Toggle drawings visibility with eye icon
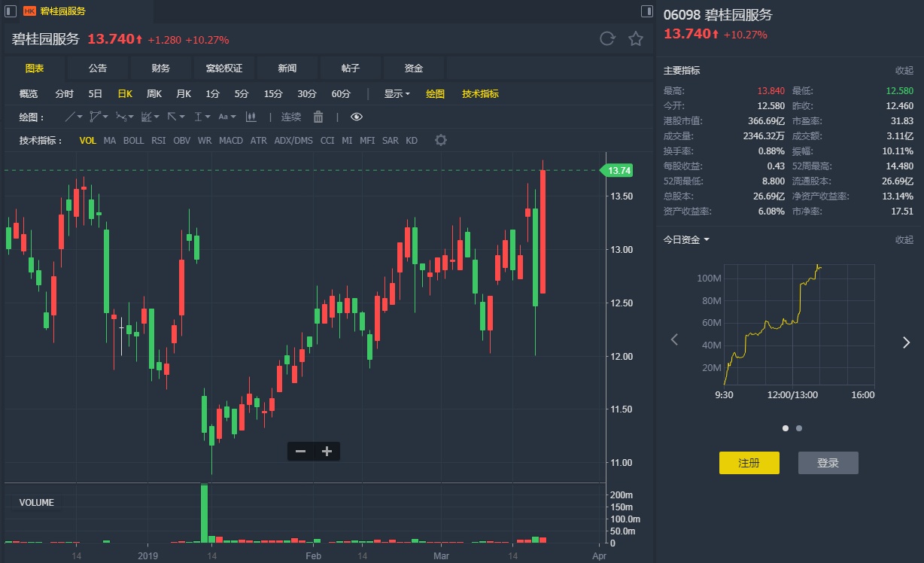 (x=357, y=117)
